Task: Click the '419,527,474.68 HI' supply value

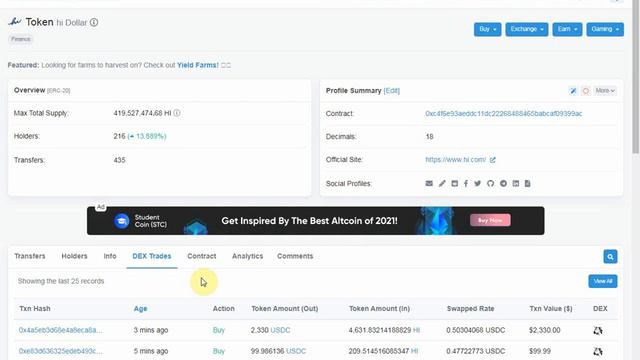Action: click(x=142, y=113)
